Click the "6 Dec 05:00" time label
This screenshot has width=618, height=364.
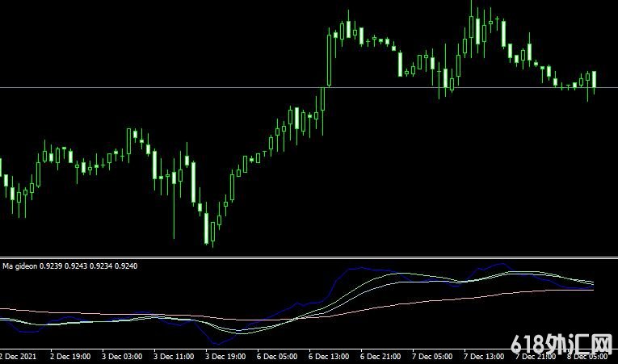(x=278, y=356)
